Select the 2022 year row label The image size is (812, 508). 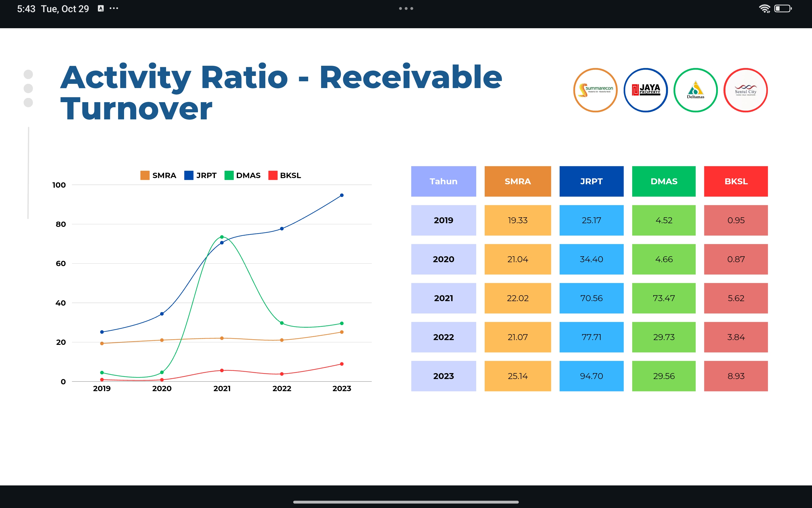tap(443, 337)
